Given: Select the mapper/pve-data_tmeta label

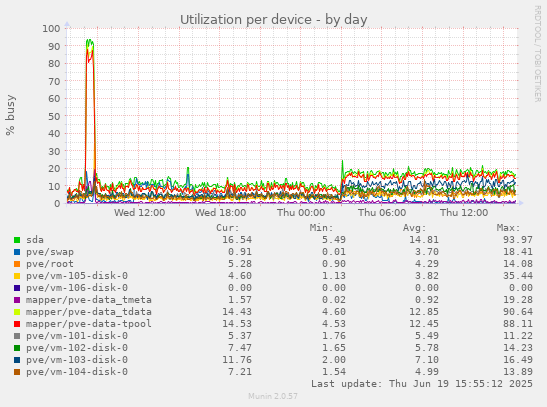Looking at the screenshot, I should point(89,300).
